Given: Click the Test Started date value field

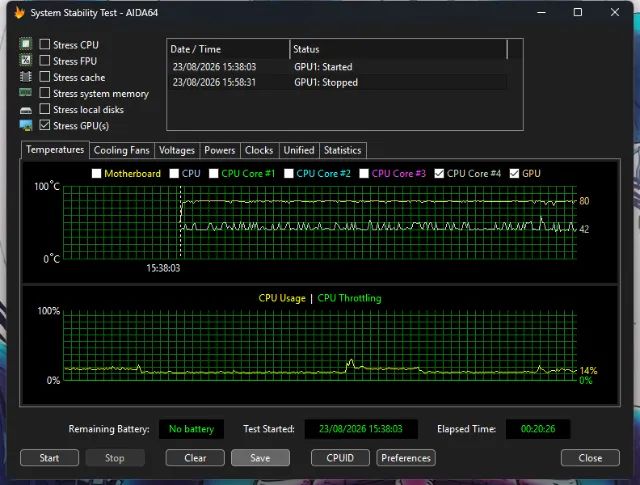Looking at the screenshot, I should pyautogui.click(x=361, y=429).
